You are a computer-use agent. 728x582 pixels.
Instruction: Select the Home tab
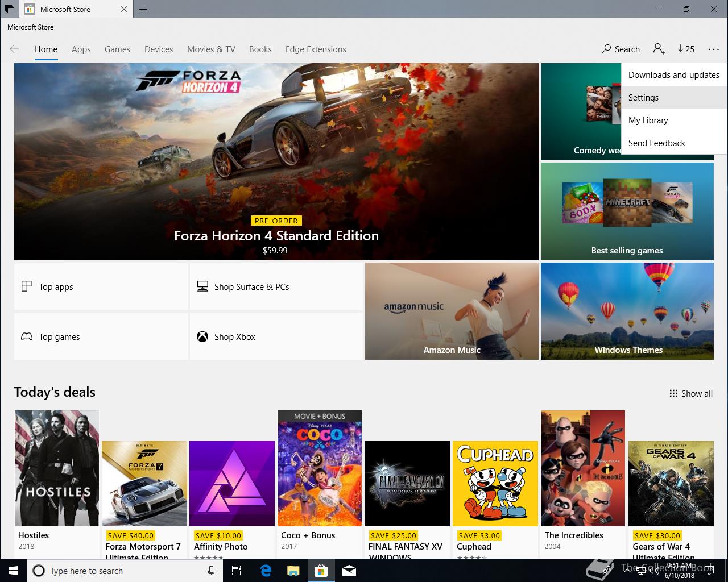click(x=46, y=49)
